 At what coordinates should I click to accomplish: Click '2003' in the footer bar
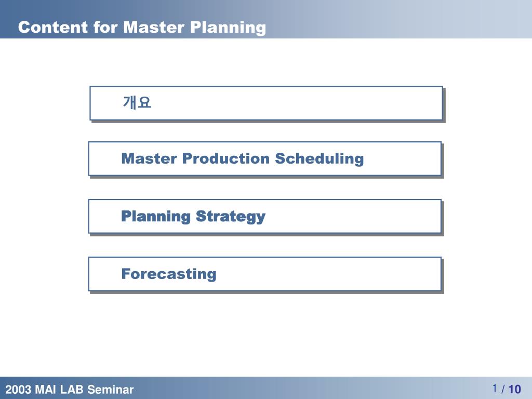coord(19,389)
